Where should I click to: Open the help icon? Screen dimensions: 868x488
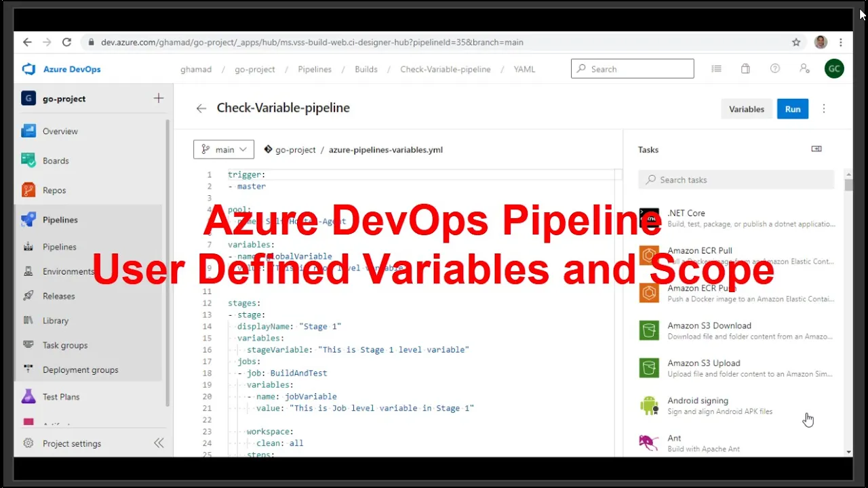coord(775,68)
